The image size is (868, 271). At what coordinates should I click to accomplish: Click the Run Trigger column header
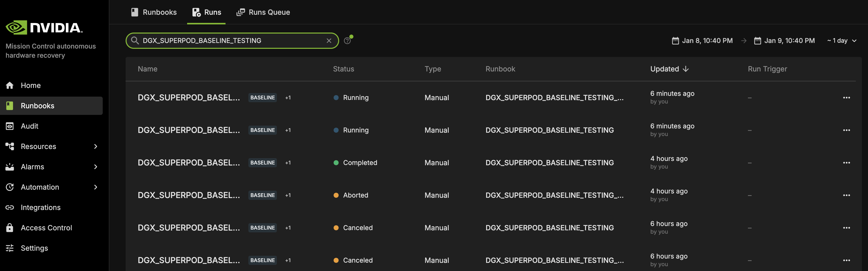[767, 69]
